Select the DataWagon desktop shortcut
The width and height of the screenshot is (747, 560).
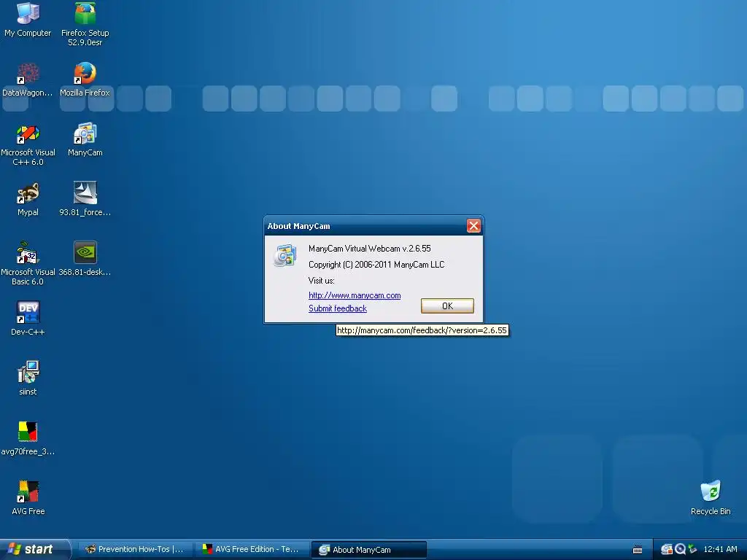[28, 79]
